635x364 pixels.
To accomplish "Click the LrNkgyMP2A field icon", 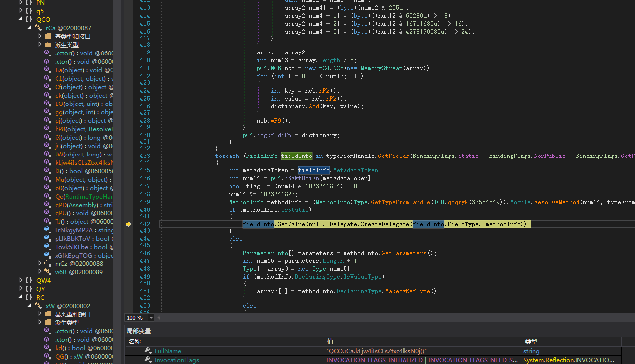I will [48, 230].
